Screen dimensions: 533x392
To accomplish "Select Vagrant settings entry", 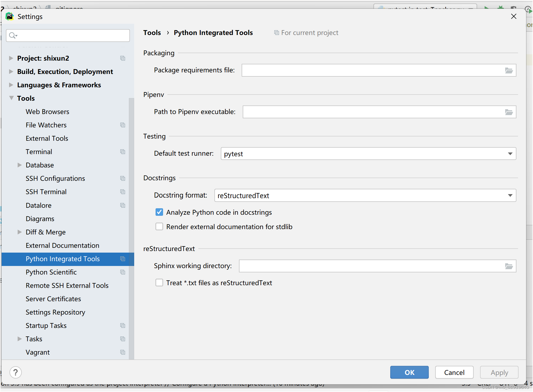I will (x=38, y=352).
